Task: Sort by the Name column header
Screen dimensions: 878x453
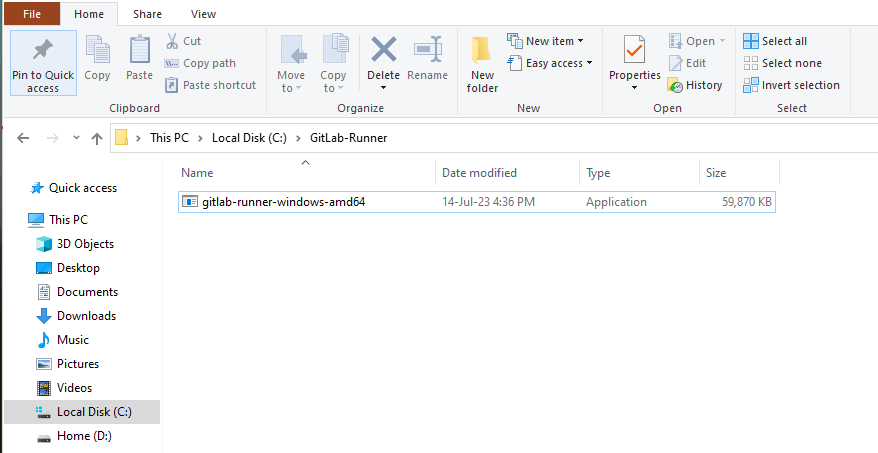Action: click(306, 173)
